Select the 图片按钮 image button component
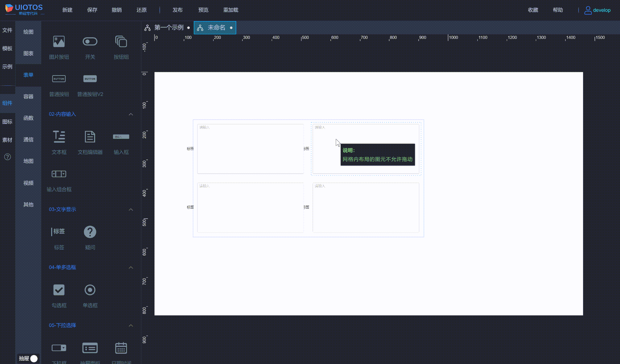 point(59,42)
